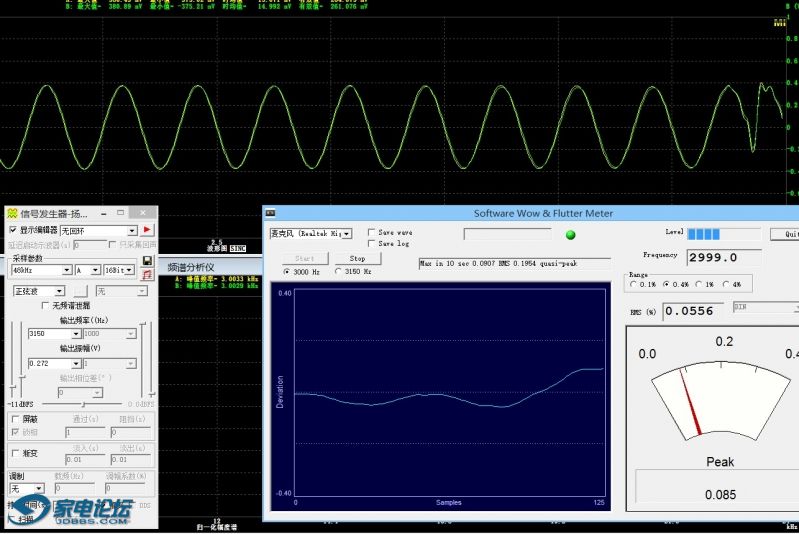Toggle the 显示编辑器 checkbox
The height and width of the screenshot is (534, 799).
[13, 230]
